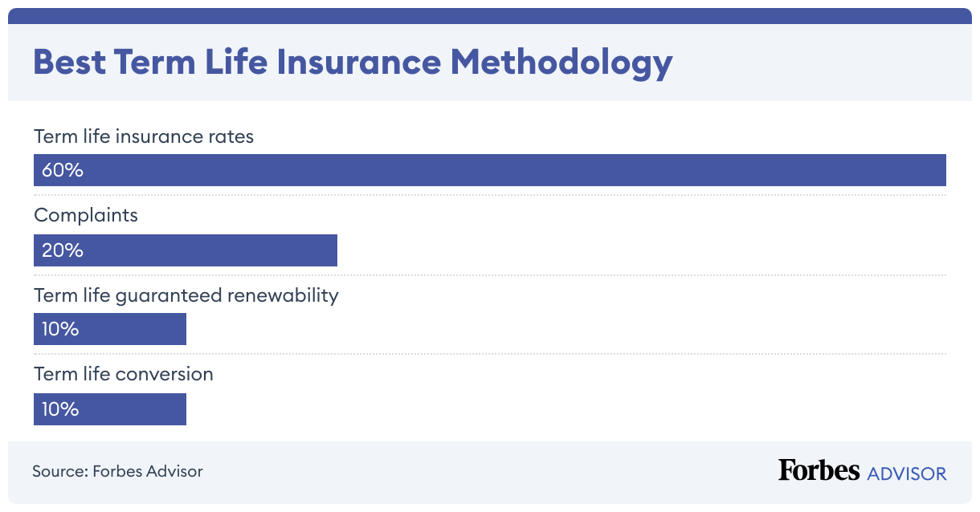Screen dimensions: 980x512
Task: Click the ADVISOR text beside Forbes logo
Action: (x=907, y=473)
